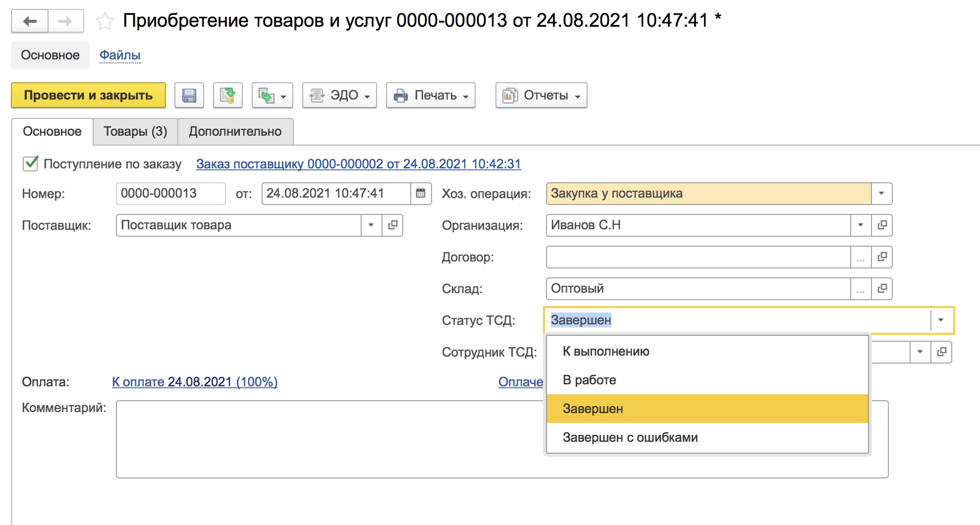Click the 'Номер' input field
This screenshot has height=525, width=980.
[171, 193]
